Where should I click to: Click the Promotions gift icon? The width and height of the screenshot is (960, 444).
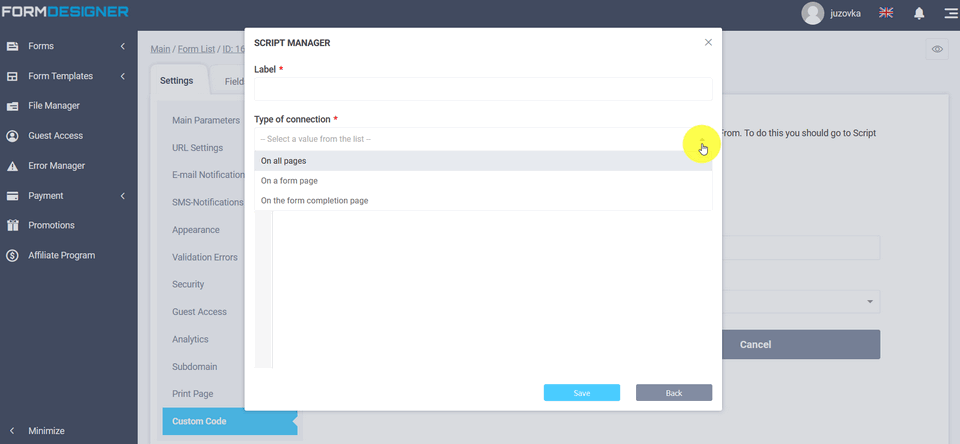[x=13, y=226]
